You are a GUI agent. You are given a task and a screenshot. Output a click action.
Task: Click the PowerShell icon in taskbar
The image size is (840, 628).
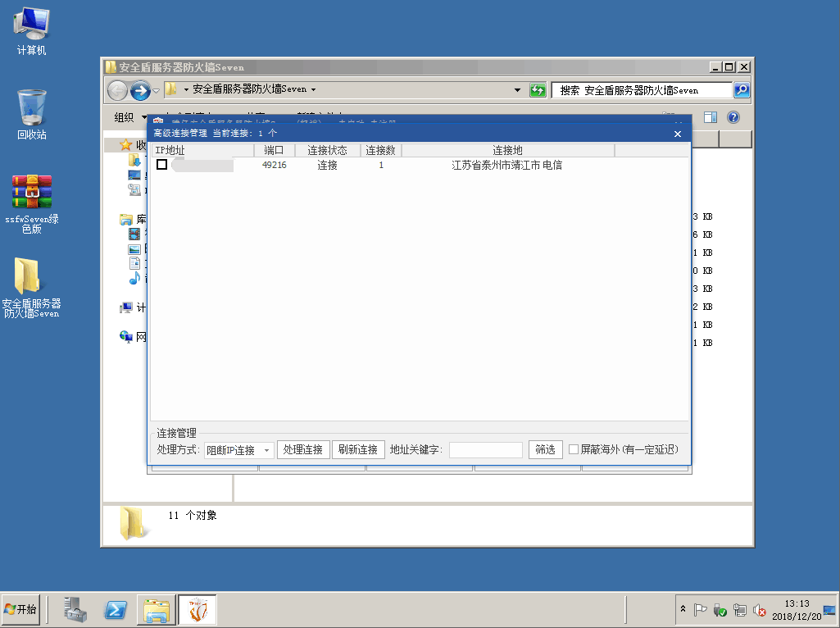pyautogui.click(x=116, y=609)
